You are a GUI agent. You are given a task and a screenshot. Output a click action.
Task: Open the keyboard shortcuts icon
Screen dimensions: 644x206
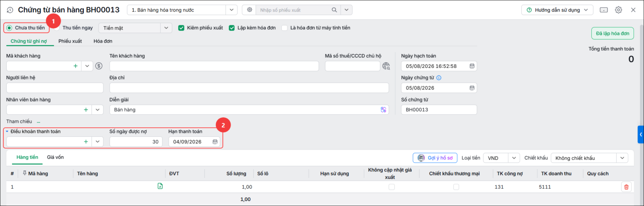point(604,10)
